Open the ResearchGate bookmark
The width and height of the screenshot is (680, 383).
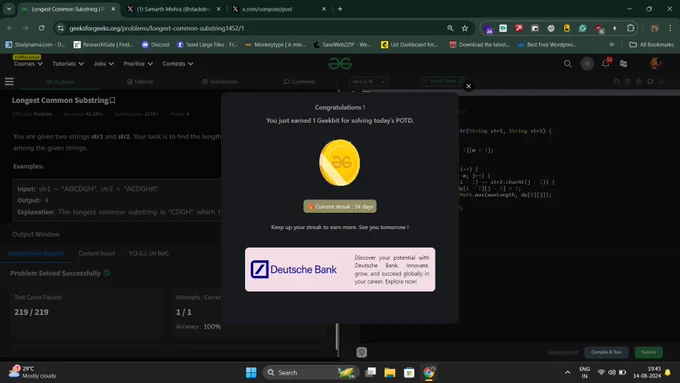tap(103, 45)
